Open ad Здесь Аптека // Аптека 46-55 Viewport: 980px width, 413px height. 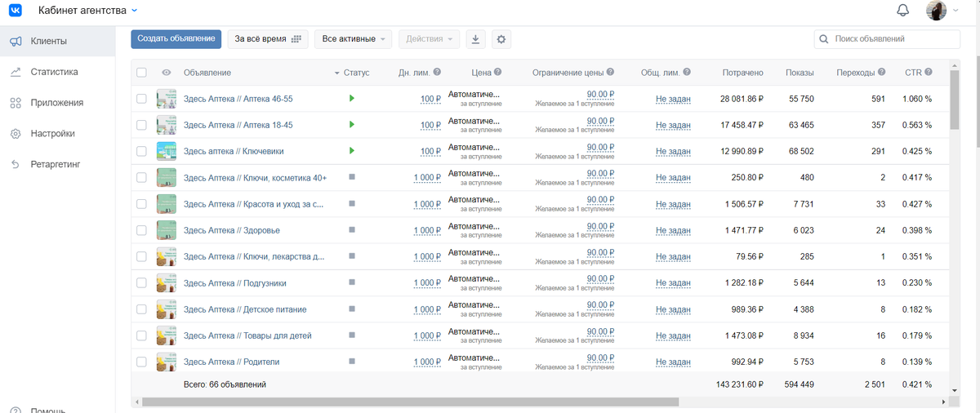point(238,99)
